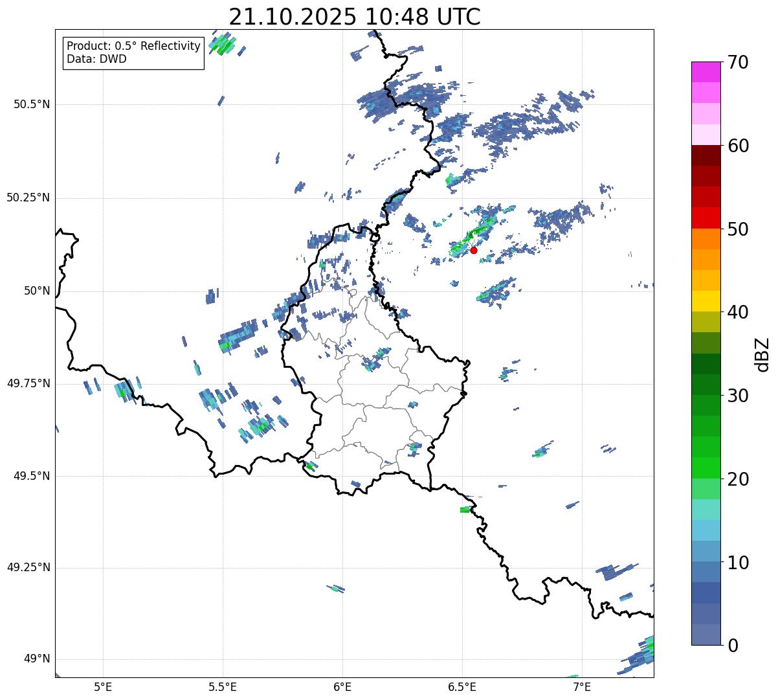
Task: Click the title 21.10.2025 10:48 UTC
Action: click(x=355, y=17)
